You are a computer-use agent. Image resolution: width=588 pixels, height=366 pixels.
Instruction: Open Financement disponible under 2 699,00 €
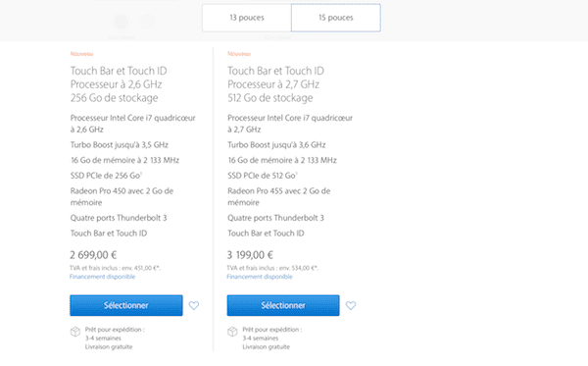[x=102, y=277]
